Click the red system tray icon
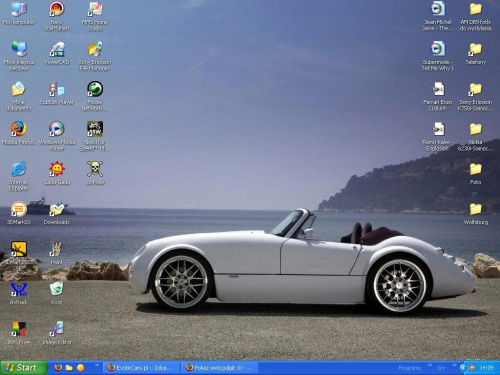Screen dimensions: 500x375 [472, 368]
